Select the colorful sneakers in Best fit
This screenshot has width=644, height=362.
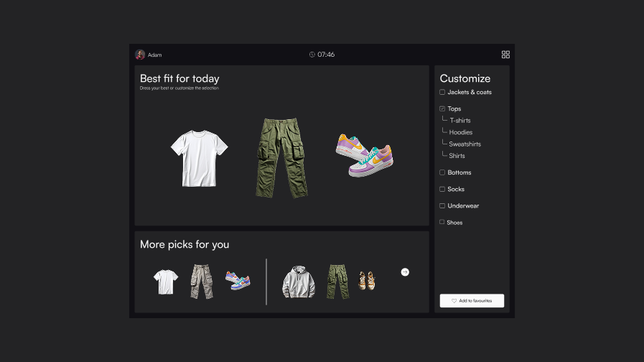pyautogui.click(x=364, y=154)
